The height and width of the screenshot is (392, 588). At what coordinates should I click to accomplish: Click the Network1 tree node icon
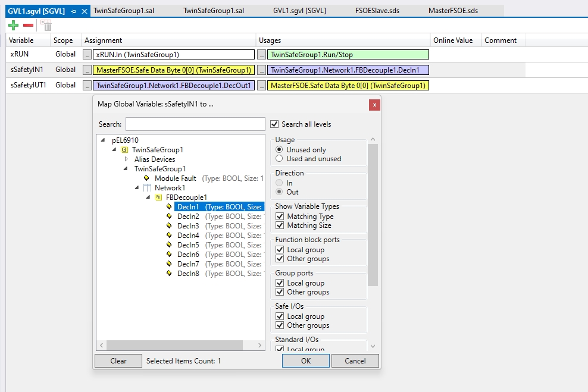tap(147, 188)
